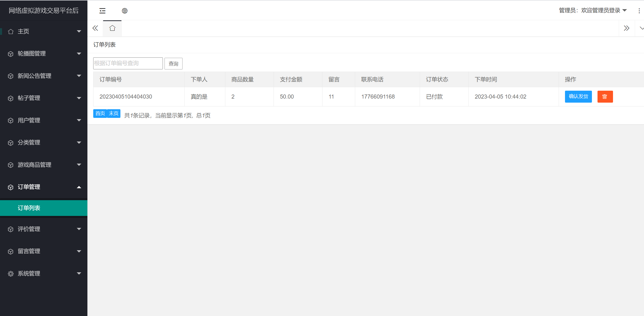Screen dimensions: 644x316
Task: Click the 轮播图管理 cube icon in sidebar
Action: (x=10, y=54)
